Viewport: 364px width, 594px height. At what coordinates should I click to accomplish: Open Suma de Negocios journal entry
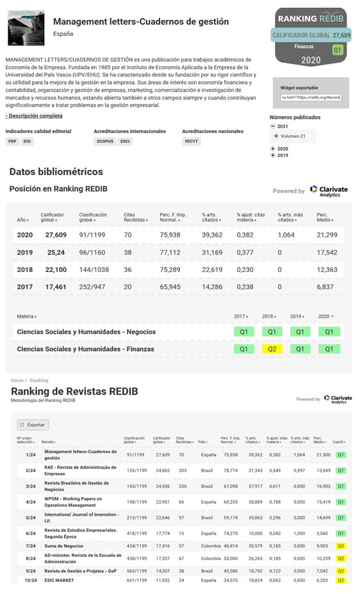click(63, 546)
